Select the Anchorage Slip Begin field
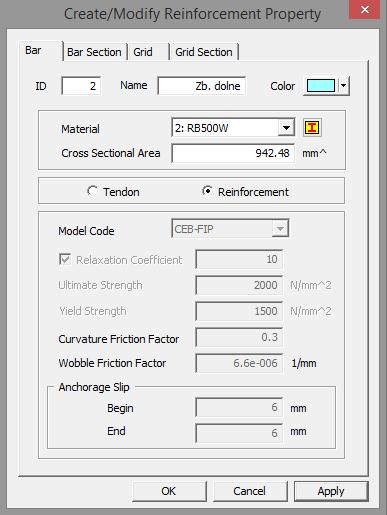 (239, 407)
